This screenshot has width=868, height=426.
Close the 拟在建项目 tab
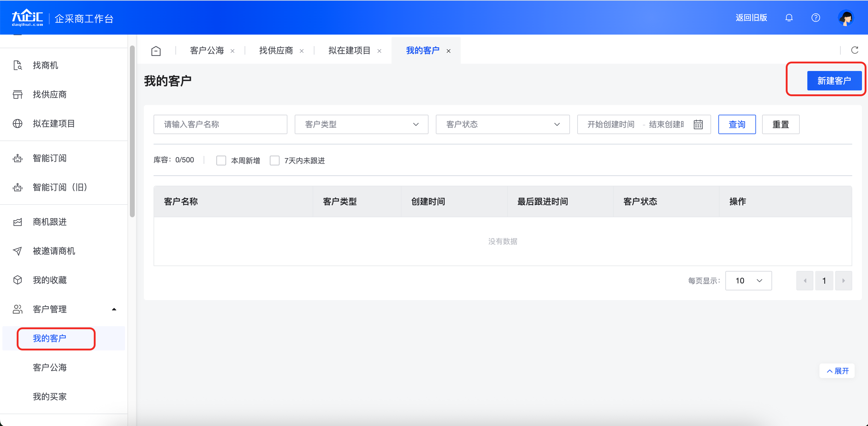click(x=379, y=51)
